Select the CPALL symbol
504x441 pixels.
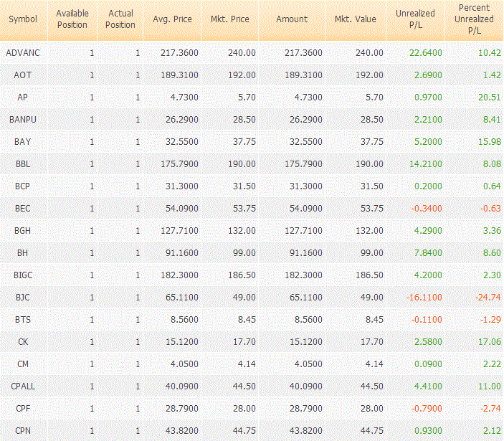pos(23,386)
